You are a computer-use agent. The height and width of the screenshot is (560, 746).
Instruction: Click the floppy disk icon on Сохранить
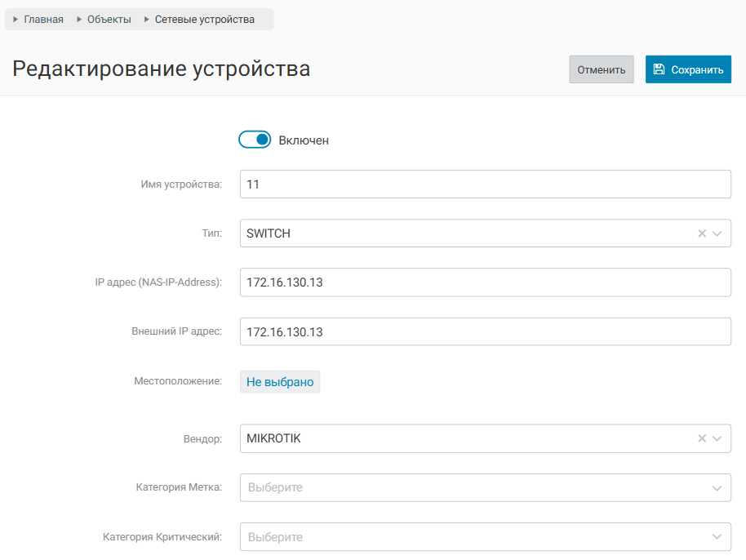(659, 69)
